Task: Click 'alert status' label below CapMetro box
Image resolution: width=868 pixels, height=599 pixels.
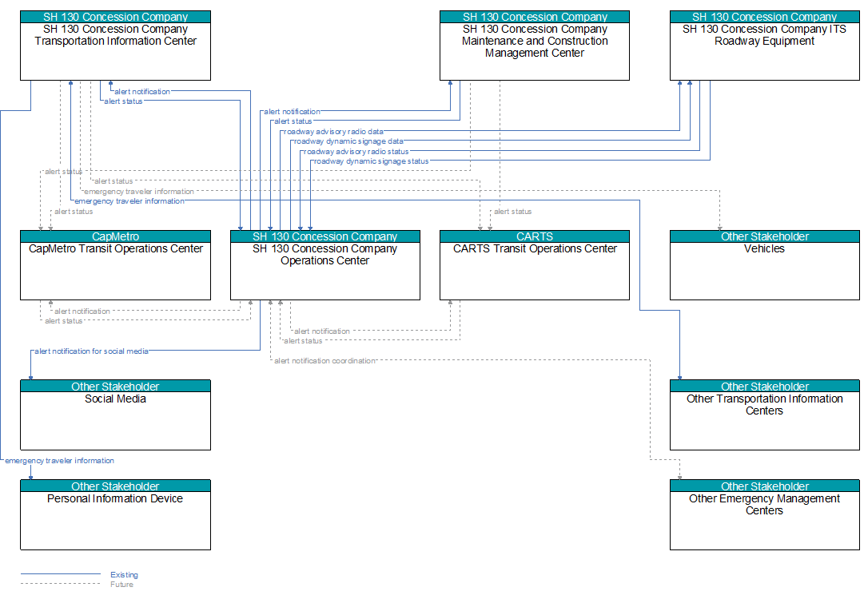Action: (64, 321)
